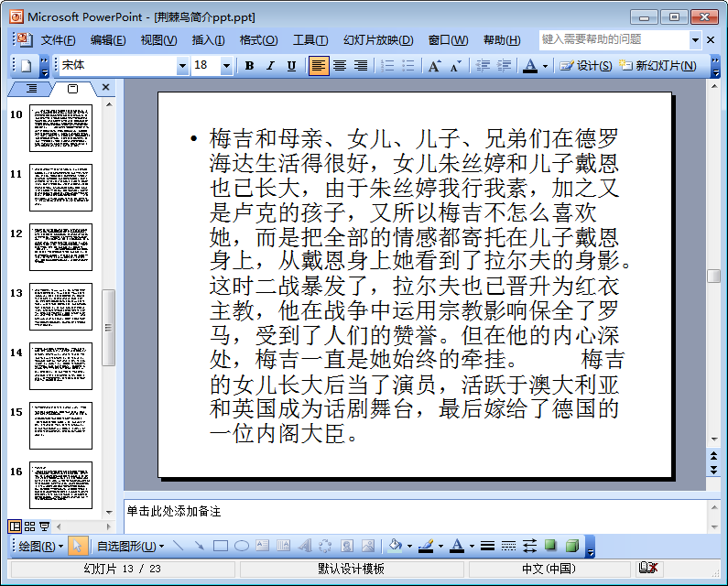Toggle Underline formatting
This screenshot has height=586, width=728.
291,66
